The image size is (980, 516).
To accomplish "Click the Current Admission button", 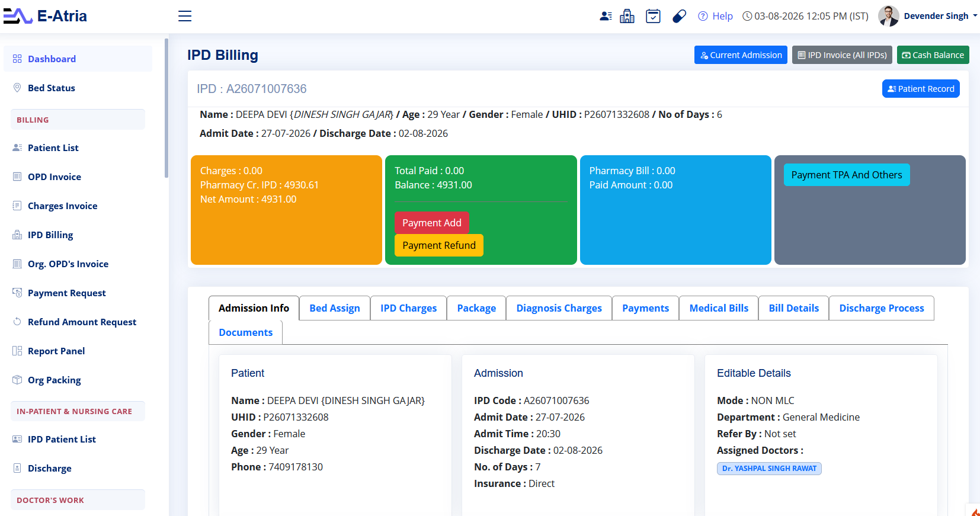I will [741, 55].
